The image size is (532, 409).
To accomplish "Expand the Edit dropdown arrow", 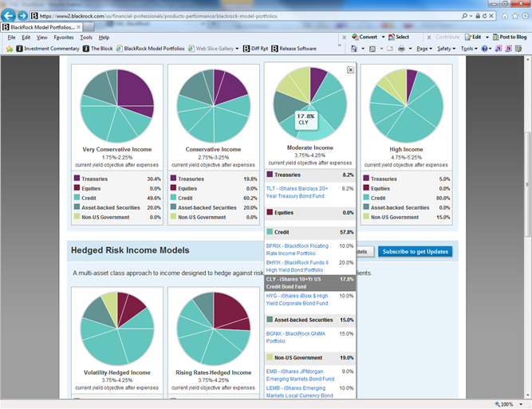I will pyautogui.click(x=487, y=37).
